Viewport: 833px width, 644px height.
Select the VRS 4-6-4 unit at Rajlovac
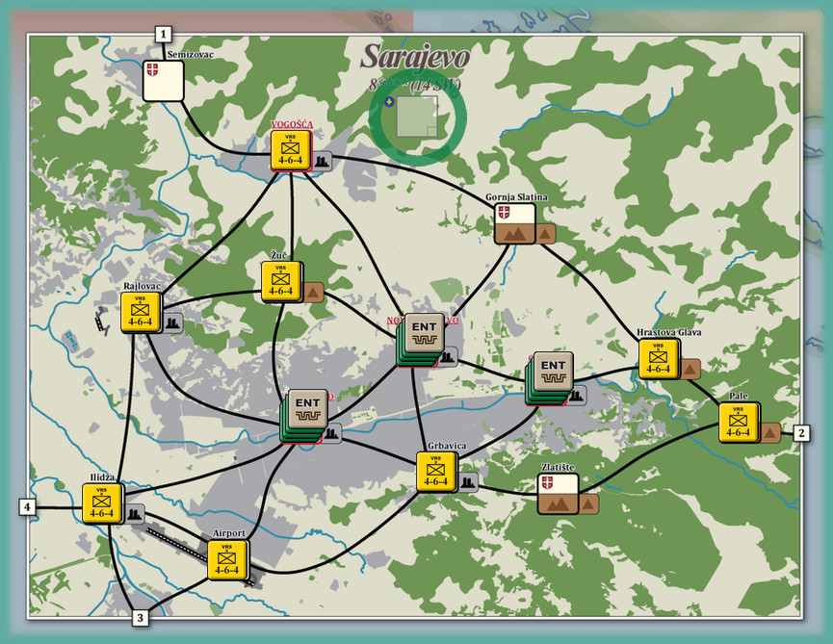click(141, 312)
